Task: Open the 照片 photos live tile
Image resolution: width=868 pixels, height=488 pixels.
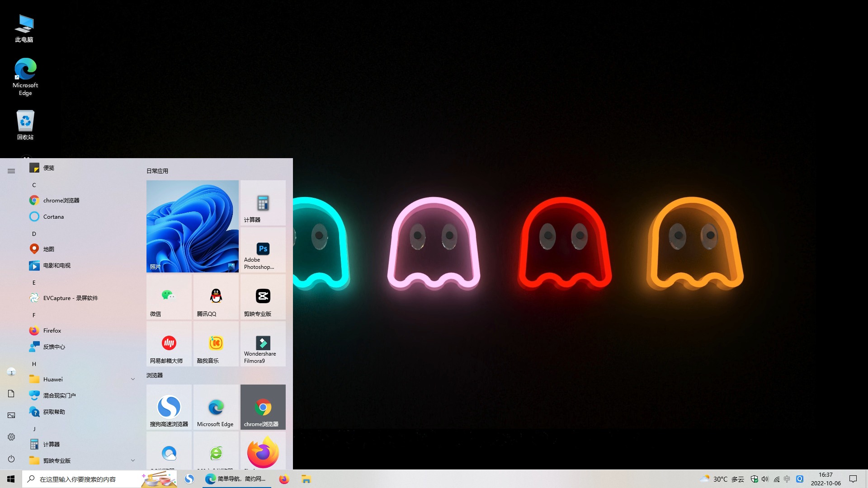Action: point(193,226)
